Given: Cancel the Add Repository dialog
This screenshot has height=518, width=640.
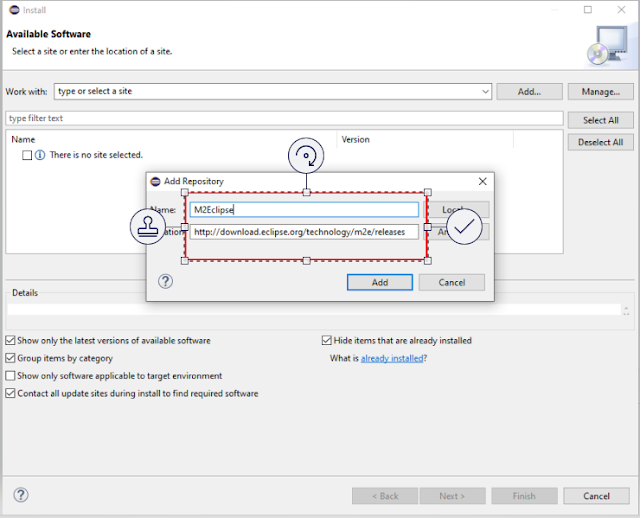Looking at the screenshot, I should tap(452, 282).
